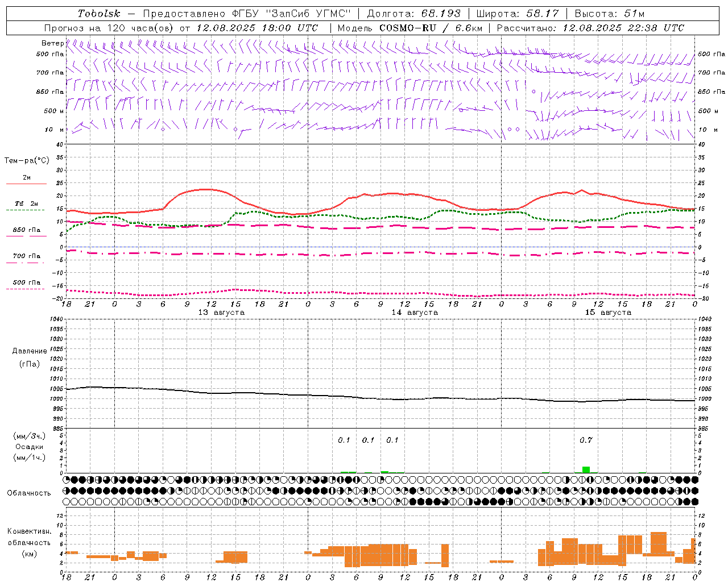Click the 'Ветер' wind panel label
The width and height of the screenshot is (728, 582).
point(53,43)
